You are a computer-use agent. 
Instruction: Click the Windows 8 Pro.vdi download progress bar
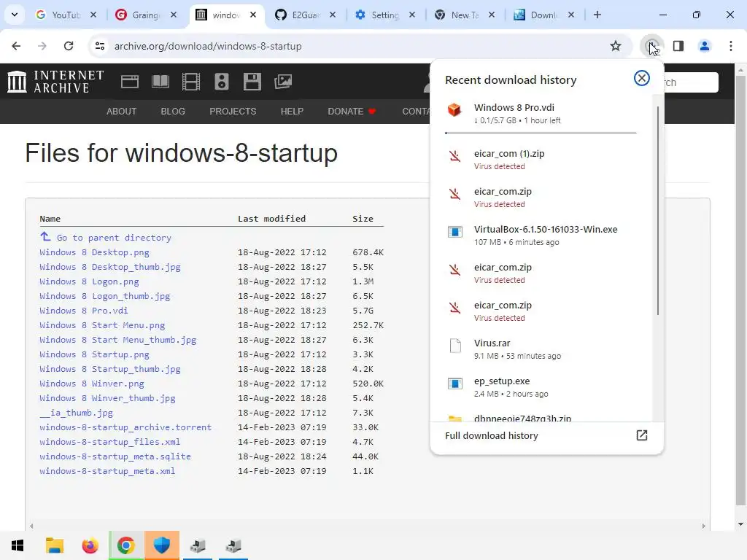[541, 133]
